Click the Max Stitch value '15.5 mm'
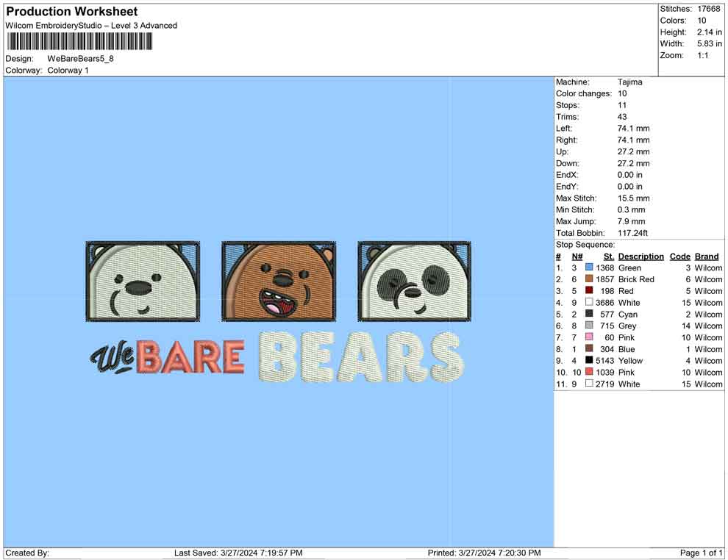728x560 pixels. click(634, 198)
